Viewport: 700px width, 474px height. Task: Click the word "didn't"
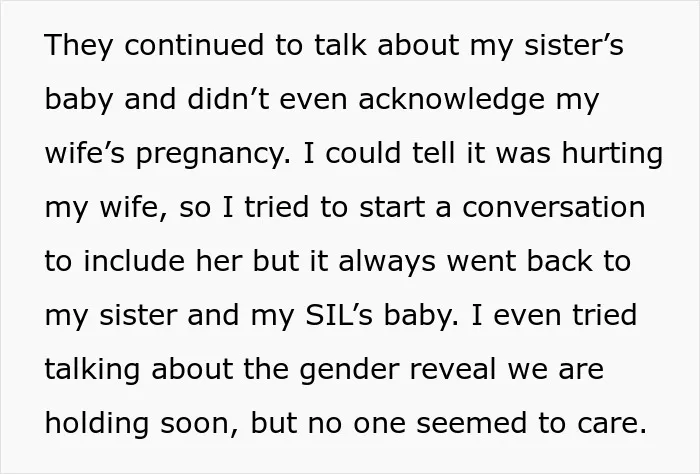229,99
